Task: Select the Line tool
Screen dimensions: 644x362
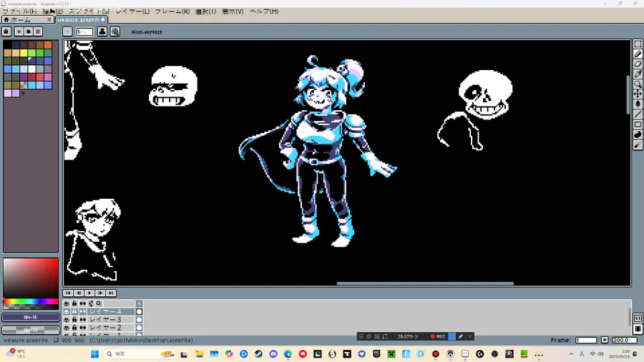Action: coord(638,114)
